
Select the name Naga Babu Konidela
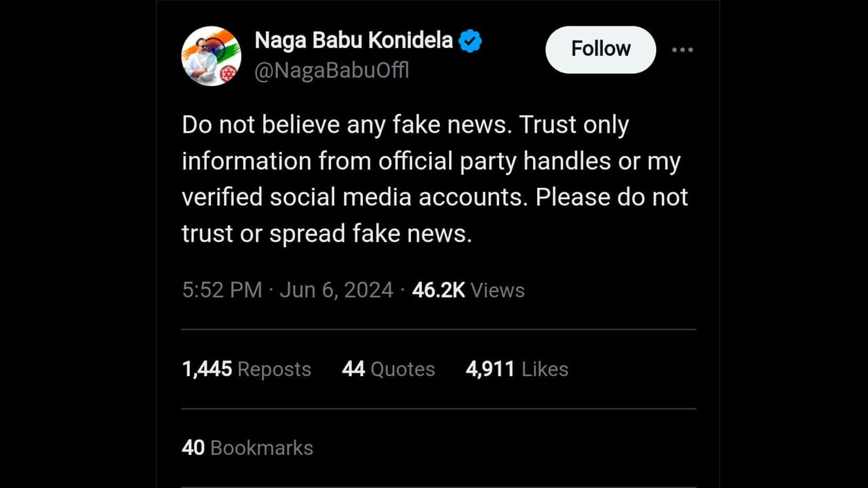point(353,39)
